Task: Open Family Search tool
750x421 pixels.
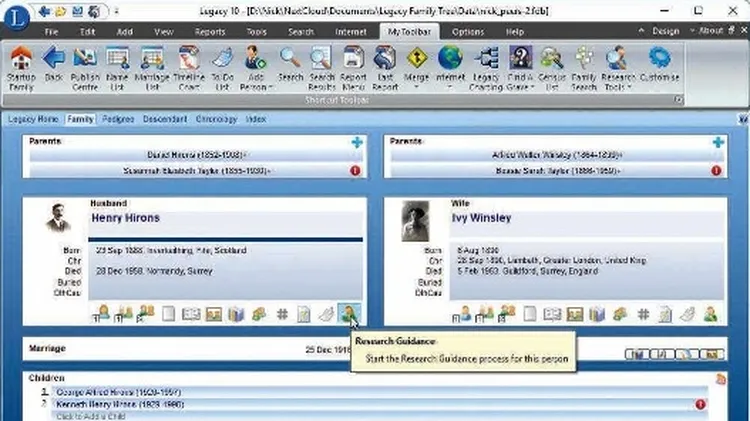Action: click(x=584, y=68)
